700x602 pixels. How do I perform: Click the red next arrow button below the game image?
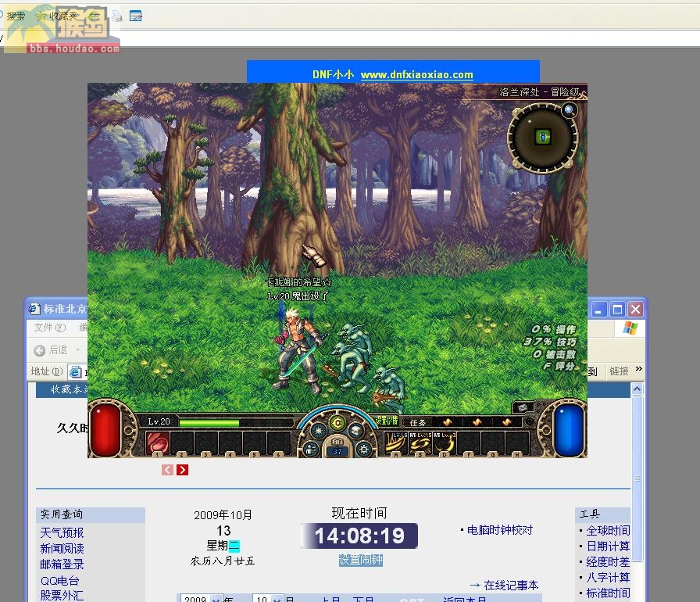(182, 470)
